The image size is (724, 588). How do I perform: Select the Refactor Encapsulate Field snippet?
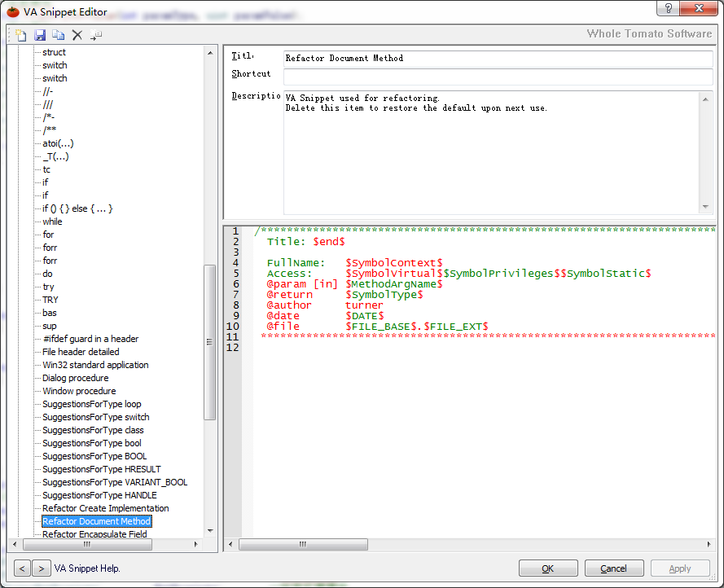tap(94, 534)
